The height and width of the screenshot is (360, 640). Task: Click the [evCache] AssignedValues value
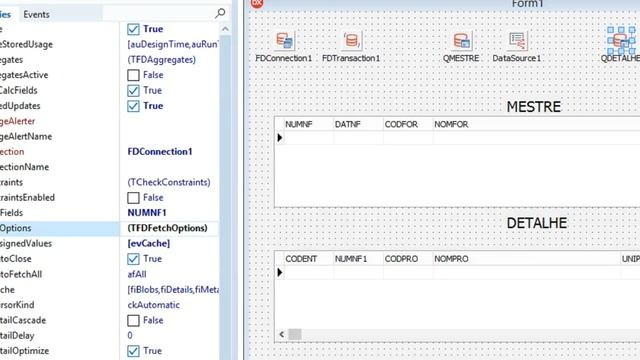(149, 243)
